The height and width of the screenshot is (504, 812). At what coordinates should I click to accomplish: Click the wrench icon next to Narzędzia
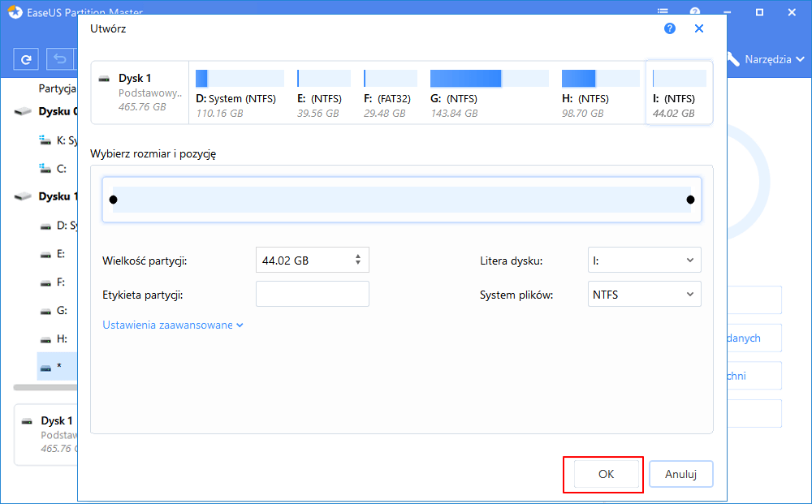[x=732, y=59]
